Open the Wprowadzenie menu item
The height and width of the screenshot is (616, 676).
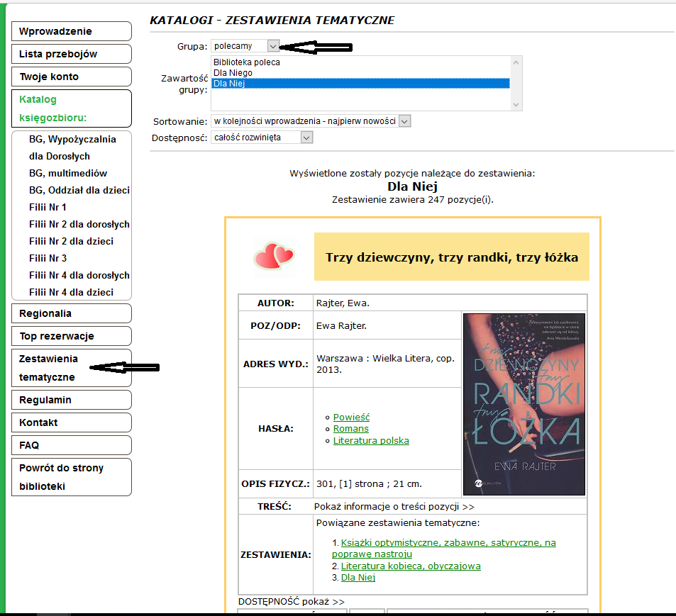pos(72,31)
